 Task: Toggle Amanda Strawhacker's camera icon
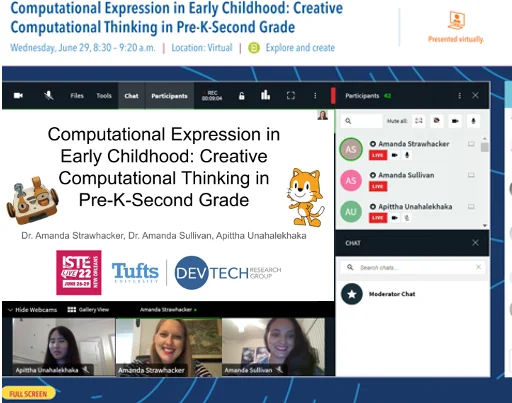[395, 155]
